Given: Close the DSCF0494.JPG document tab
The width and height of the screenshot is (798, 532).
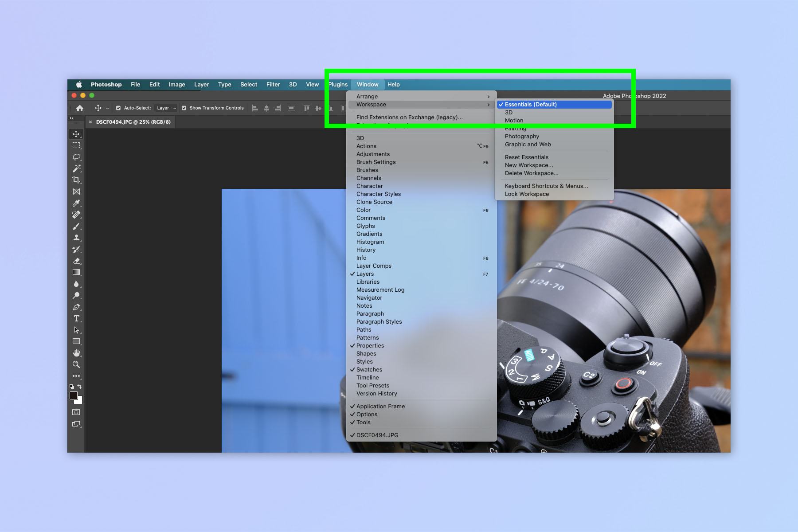Looking at the screenshot, I should tap(90, 122).
